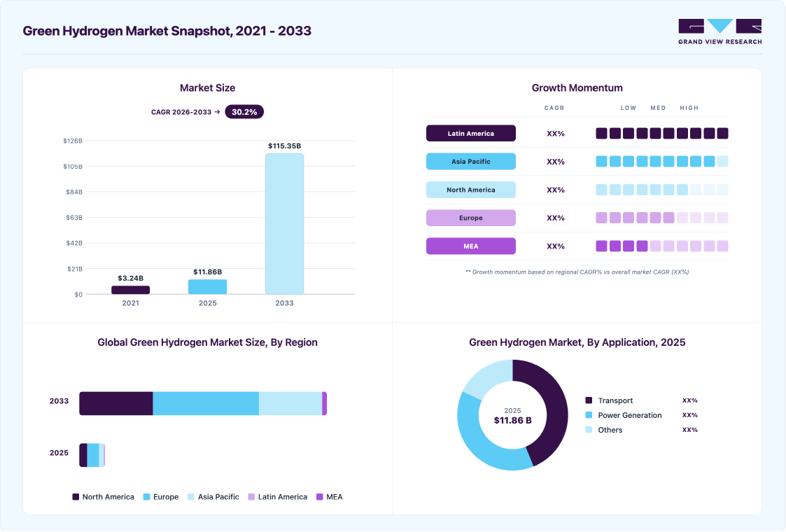This screenshot has height=532, width=786.
Task: Click the Others legend swatch
Action: [589, 430]
